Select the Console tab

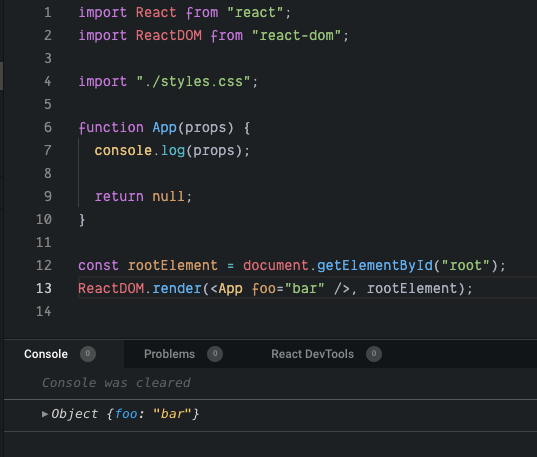(46, 354)
